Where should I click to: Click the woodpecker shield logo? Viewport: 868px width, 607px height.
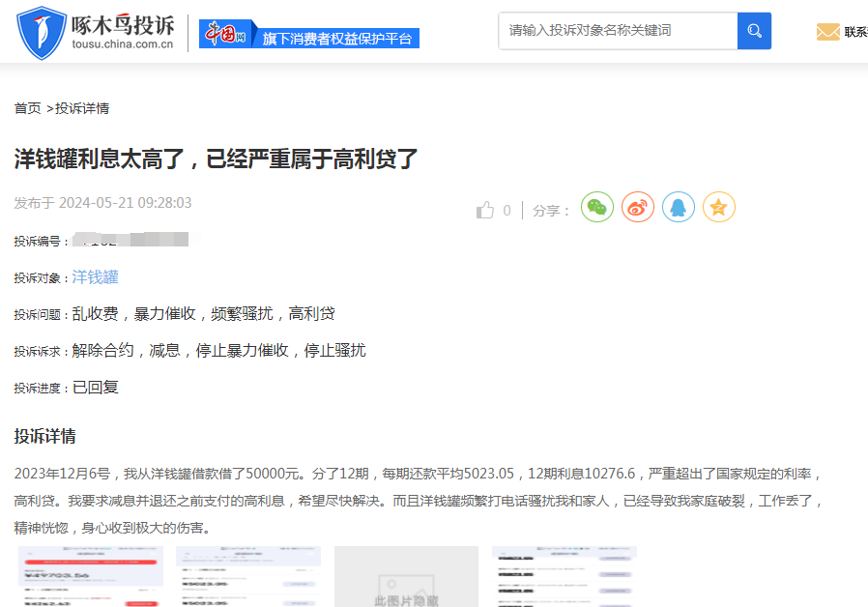coord(42,33)
